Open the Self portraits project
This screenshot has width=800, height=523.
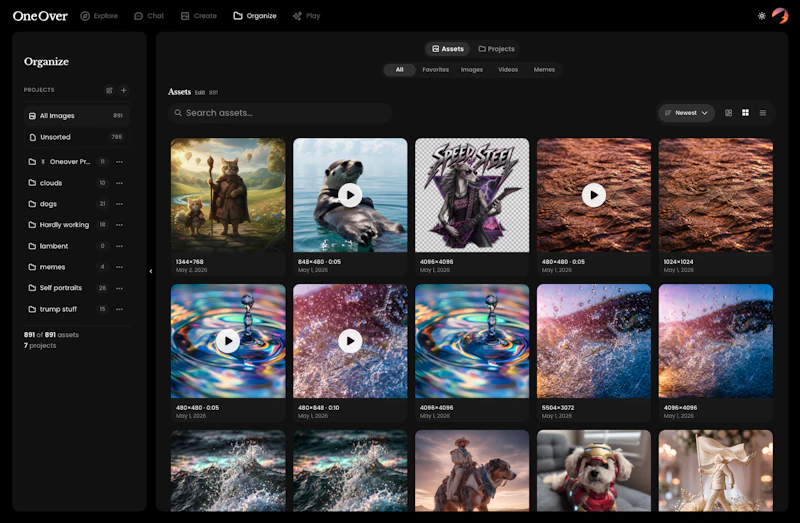[x=60, y=288]
